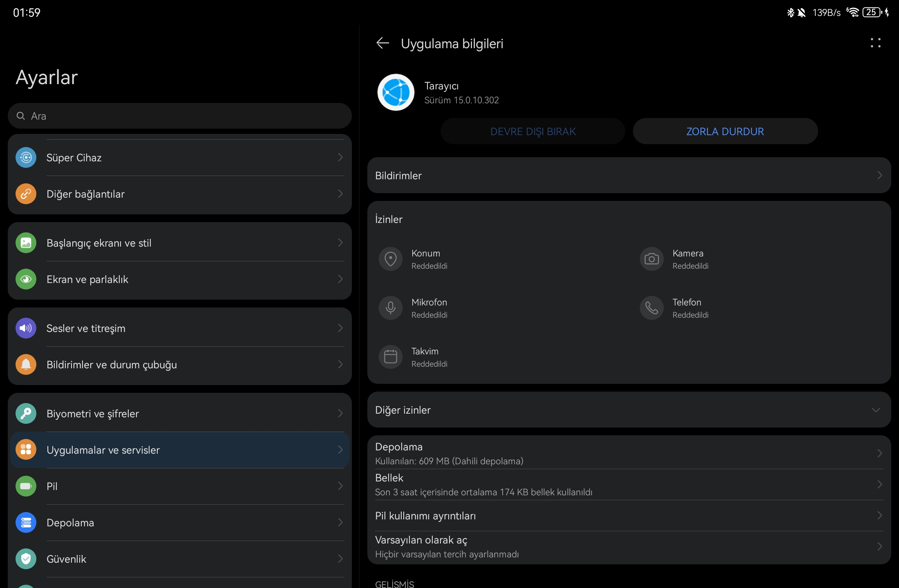Open Biyometri ve şifreler settings
The width and height of the screenshot is (899, 588).
[x=180, y=414]
